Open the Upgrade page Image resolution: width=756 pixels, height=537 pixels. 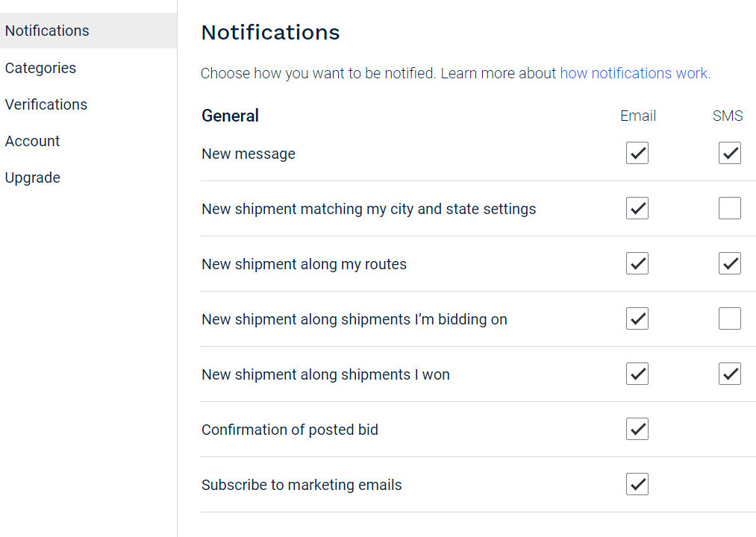[x=32, y=178]
